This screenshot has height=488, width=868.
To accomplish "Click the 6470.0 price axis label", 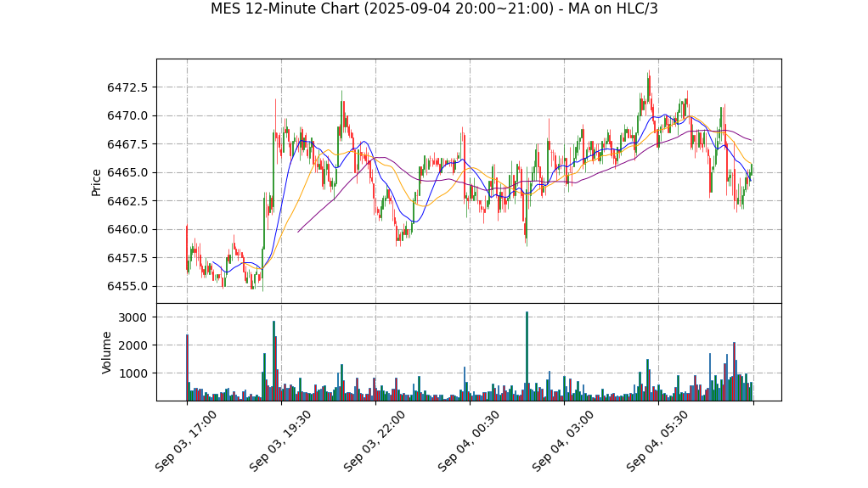I will 127,115.
